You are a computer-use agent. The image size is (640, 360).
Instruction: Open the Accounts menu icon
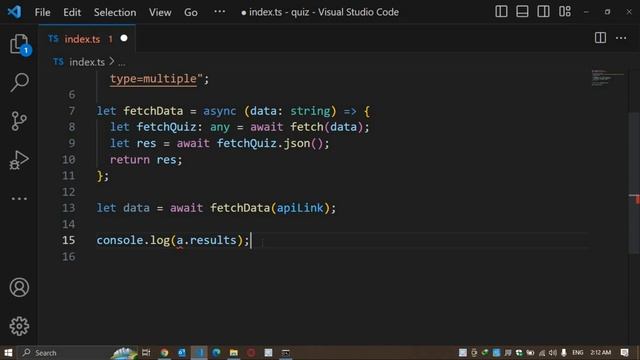[19, 287]
